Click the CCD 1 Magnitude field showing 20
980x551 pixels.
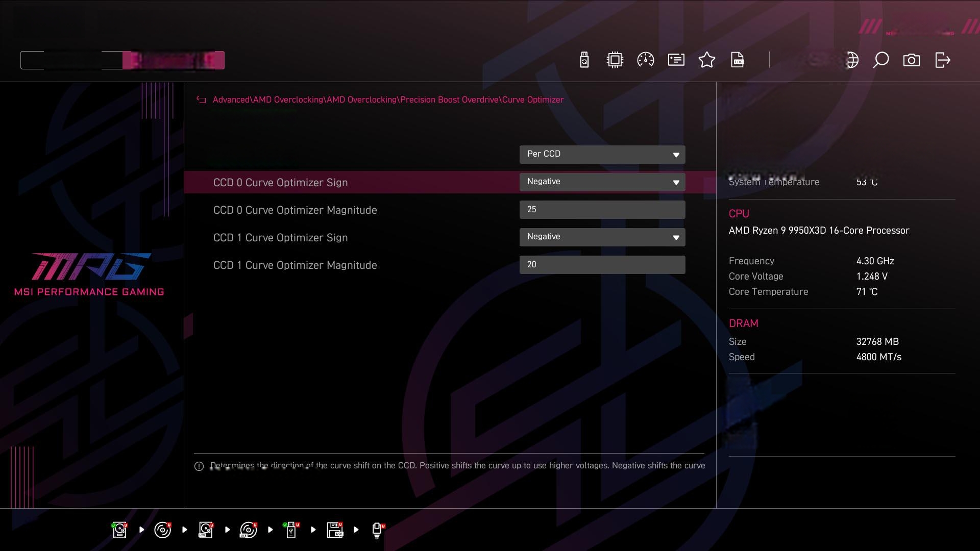602,265
